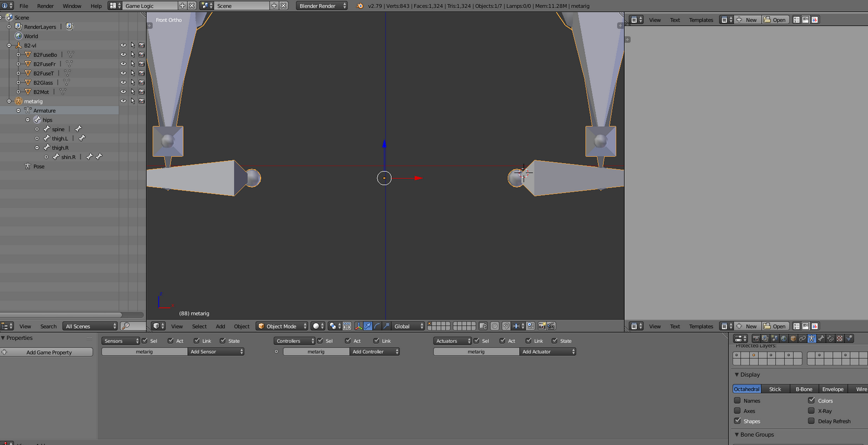The height and width of the screenshot is (445, 868).
Task: Open the Select menu in 3D view header
Action: pyautogui.click(x=199, y=326)
